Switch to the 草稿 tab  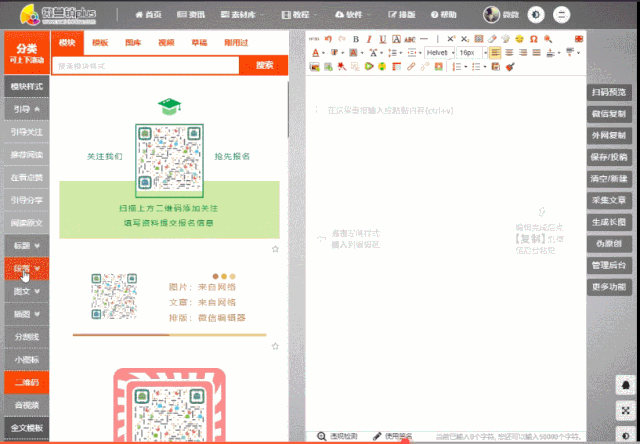tap(199, 42)
